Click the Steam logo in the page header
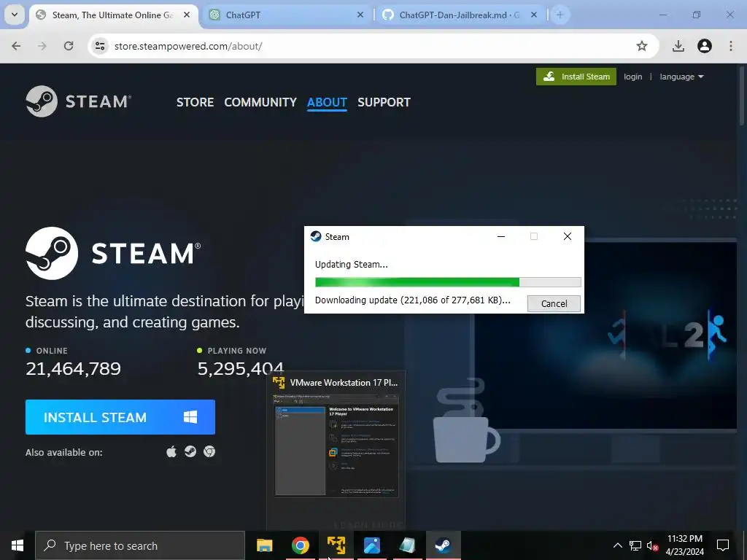This screenshot has width=747, height=560. [79, 101]
